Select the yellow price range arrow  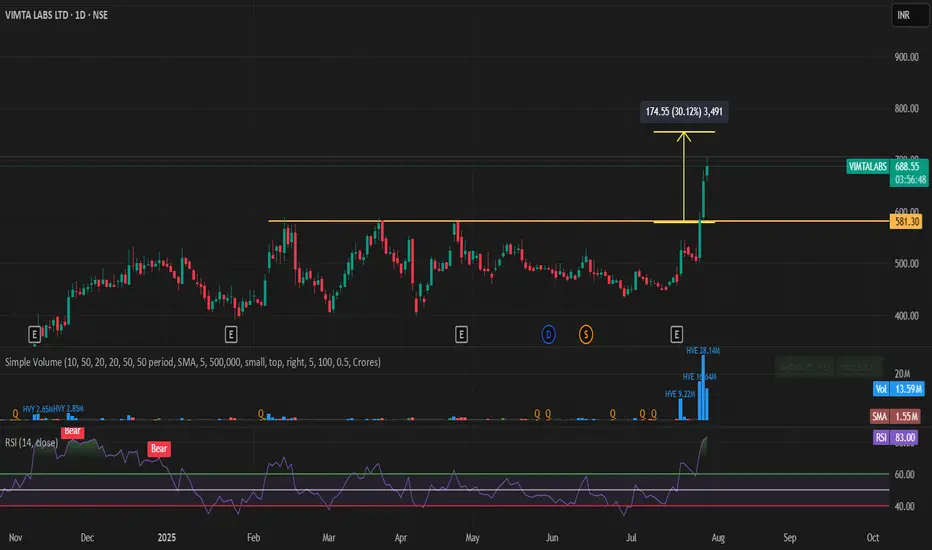[684, 177]
